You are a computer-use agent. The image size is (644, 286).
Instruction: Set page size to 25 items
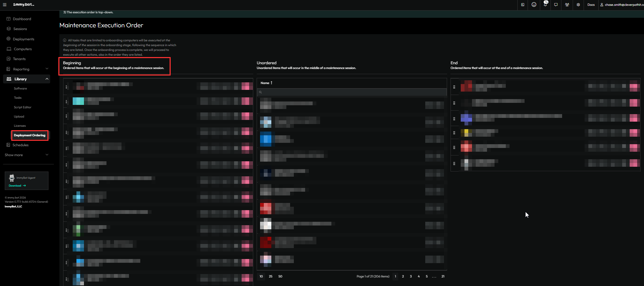point(270,276)
